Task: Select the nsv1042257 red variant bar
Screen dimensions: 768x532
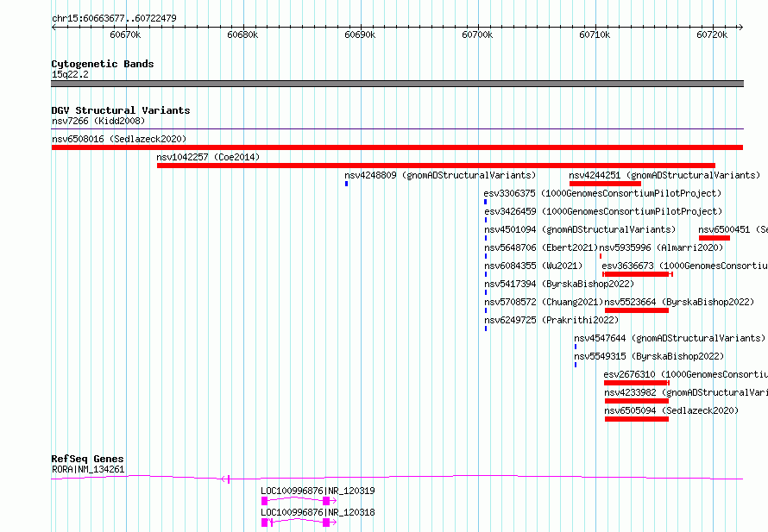Action: [436, 166]
